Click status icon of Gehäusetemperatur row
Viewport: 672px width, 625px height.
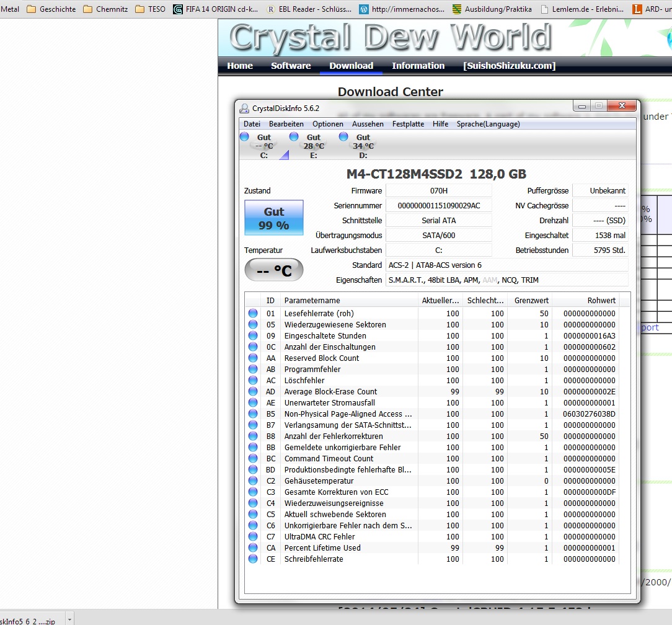pos(253,481)
